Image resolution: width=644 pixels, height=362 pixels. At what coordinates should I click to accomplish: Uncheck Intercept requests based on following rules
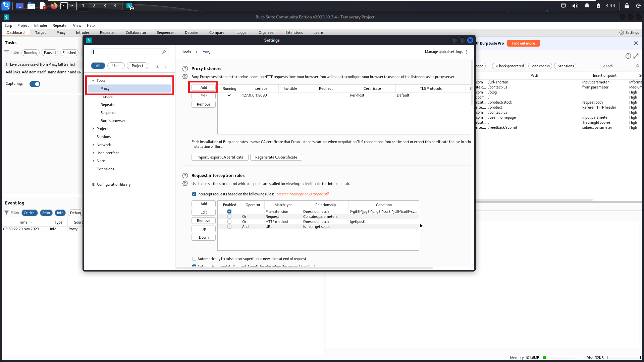(x=194, y=194)
